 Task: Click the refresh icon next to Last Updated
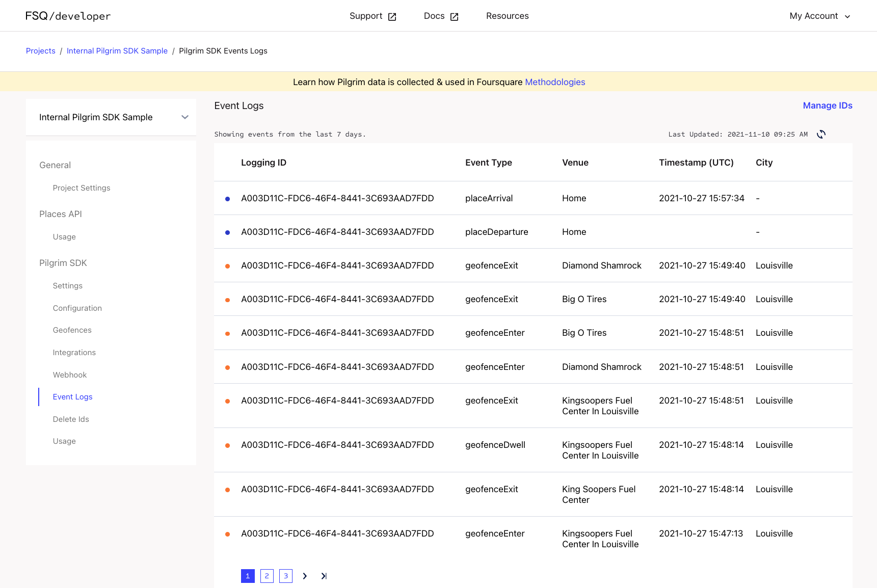tap(821, 135)
